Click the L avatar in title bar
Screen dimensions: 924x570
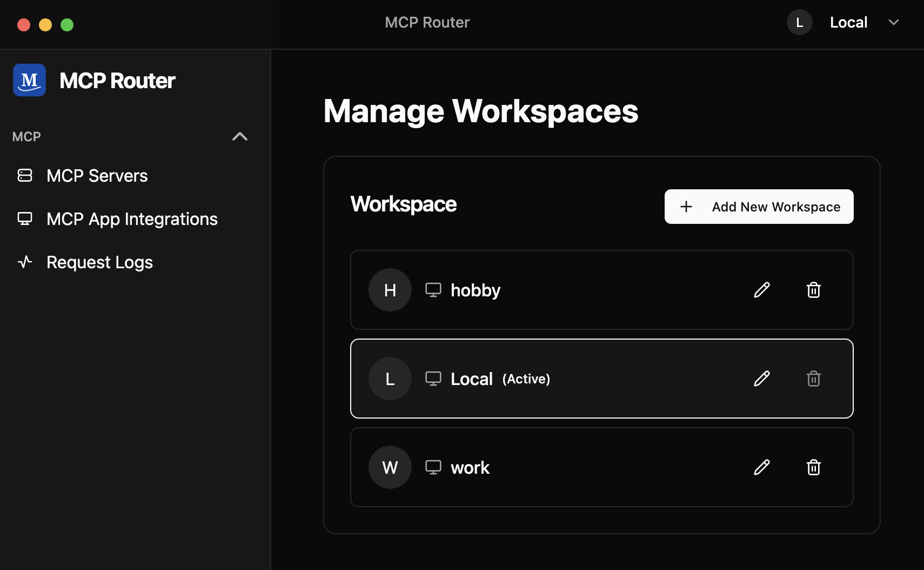[x=799, y=23]
